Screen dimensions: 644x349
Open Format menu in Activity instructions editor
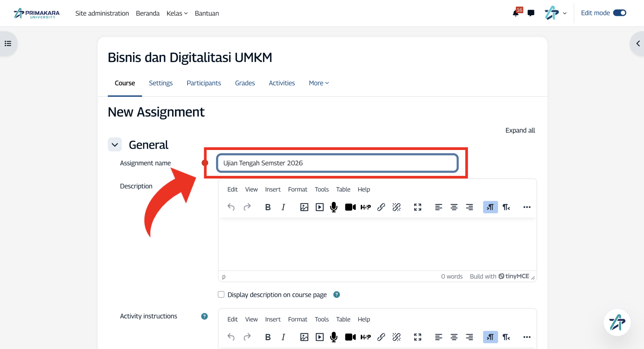click(x=298, y=319)
